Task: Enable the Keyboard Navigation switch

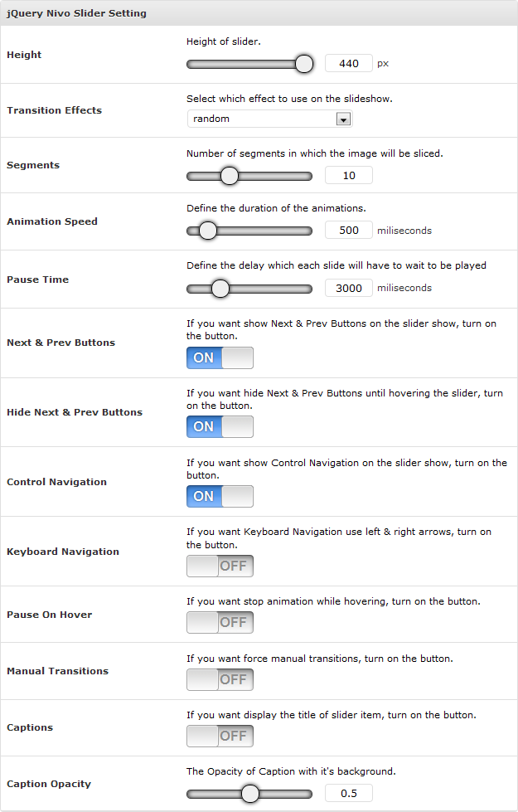Action: 220,566
